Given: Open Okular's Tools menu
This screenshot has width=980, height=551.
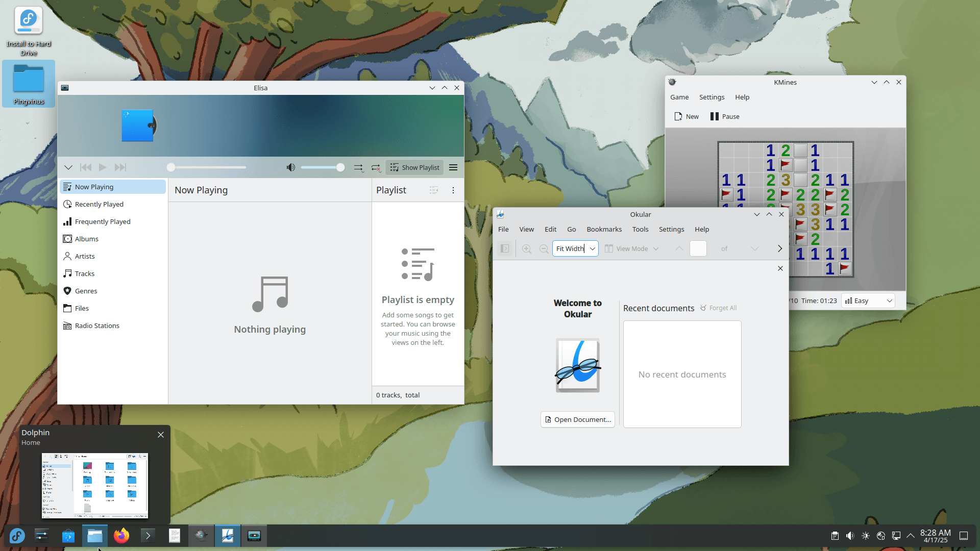Looking at the screenshot, I should pos(640,229).
